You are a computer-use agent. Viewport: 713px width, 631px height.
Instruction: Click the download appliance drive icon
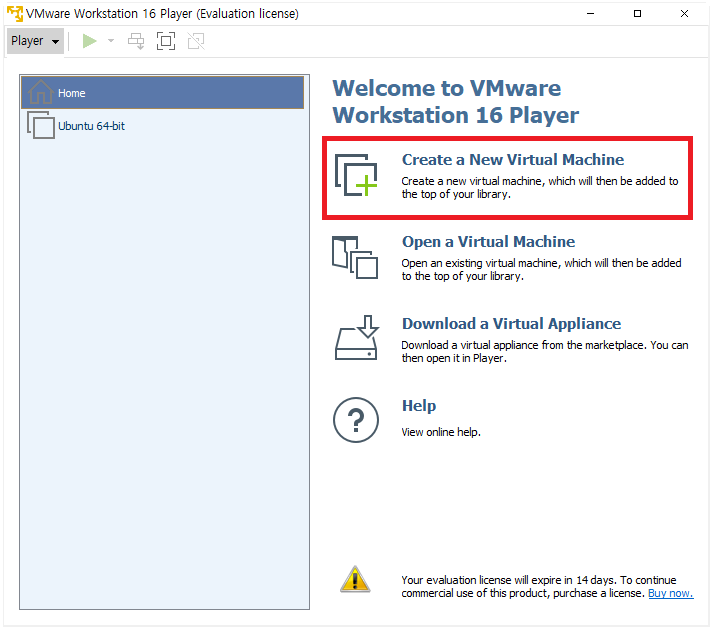click(356, 338)
